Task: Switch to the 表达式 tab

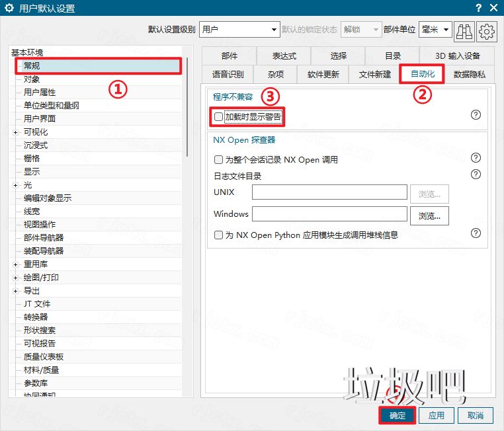Action: click(x=284, y=56)
